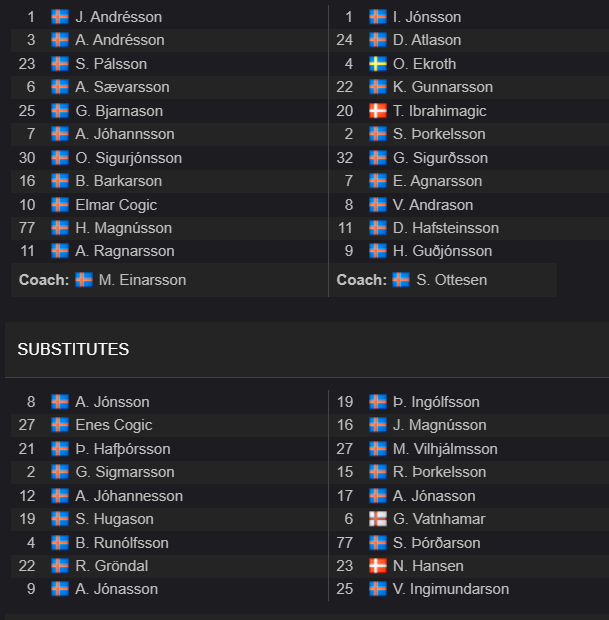This screenshot has height=620, width=609.
Task: Click the flag icon beside coach M. Einarsson
Action: [84, 280]
